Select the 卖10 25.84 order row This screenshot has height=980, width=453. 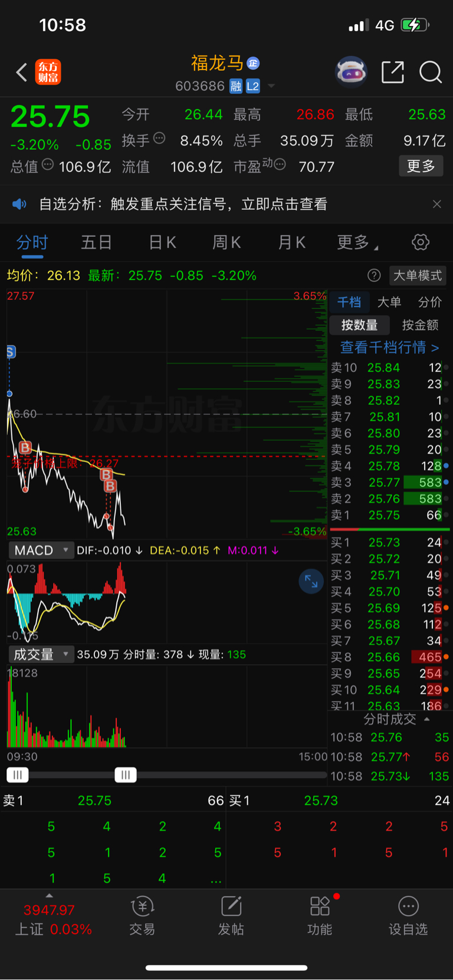tap(389, 368)
